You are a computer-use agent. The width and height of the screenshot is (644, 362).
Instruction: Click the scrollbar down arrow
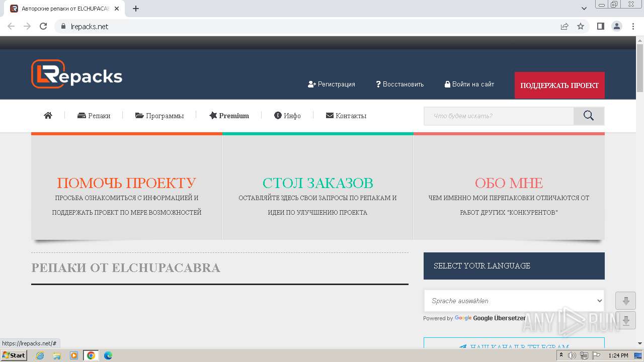pos(640,343)
